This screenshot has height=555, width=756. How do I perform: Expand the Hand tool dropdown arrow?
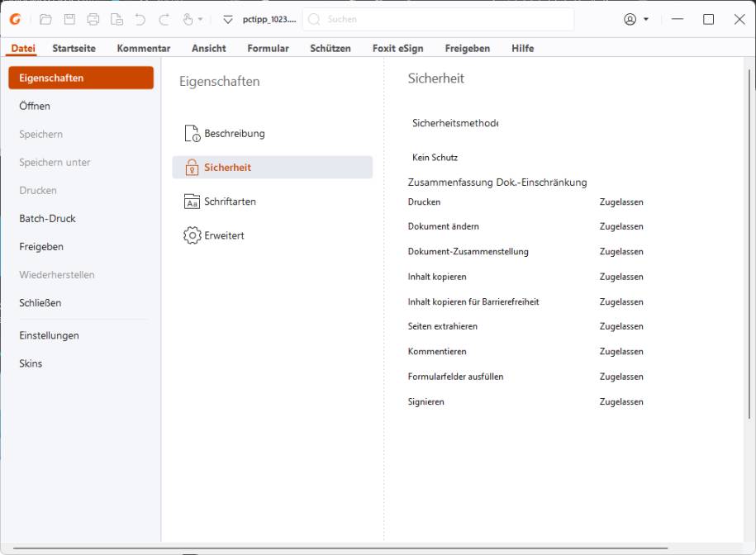tap(200, 19)
